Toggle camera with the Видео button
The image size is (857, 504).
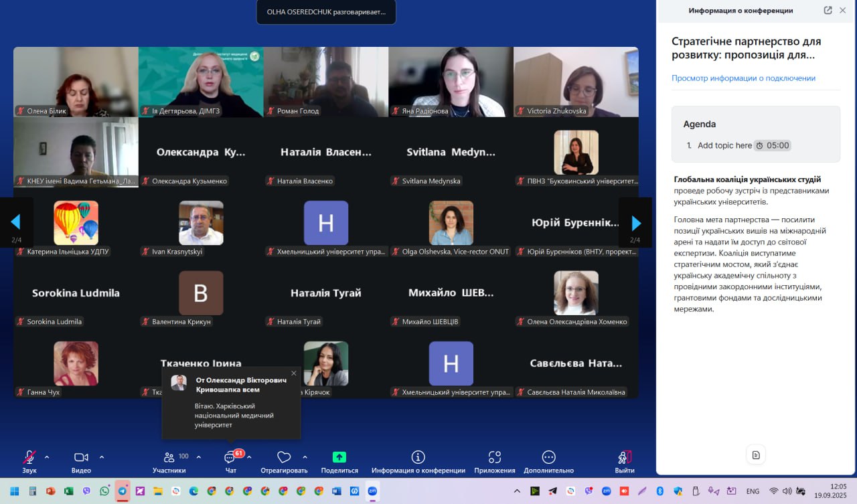81,458
